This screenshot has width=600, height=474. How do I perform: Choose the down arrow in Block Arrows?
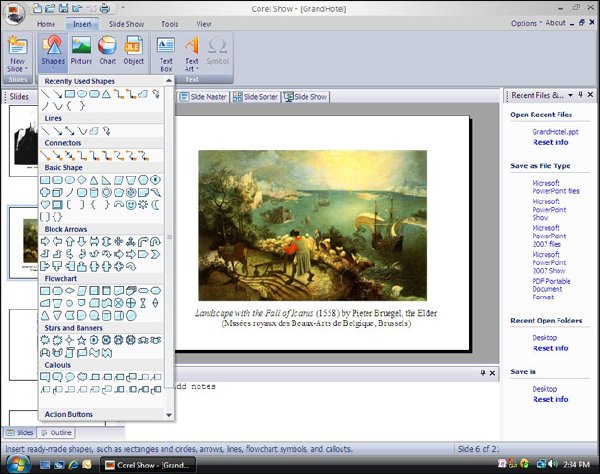pyautogui.click(x=82, y=241)
